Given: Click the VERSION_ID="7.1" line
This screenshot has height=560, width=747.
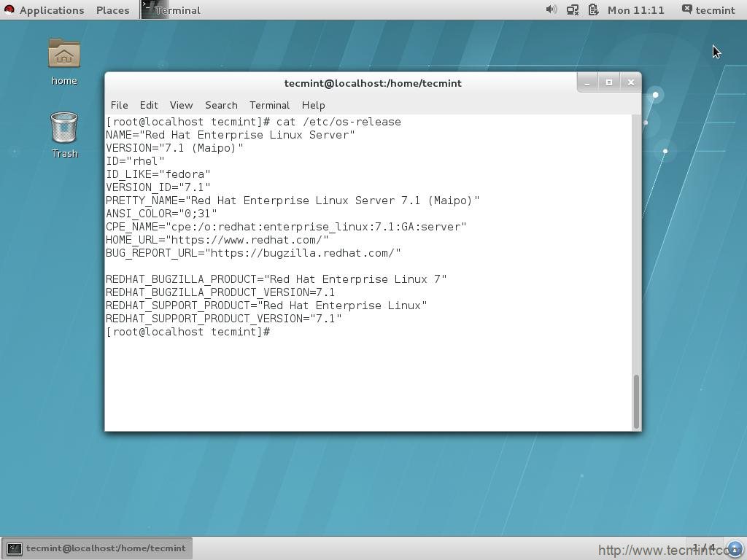Looking at the screenshot, I should (x=158, y=187).
